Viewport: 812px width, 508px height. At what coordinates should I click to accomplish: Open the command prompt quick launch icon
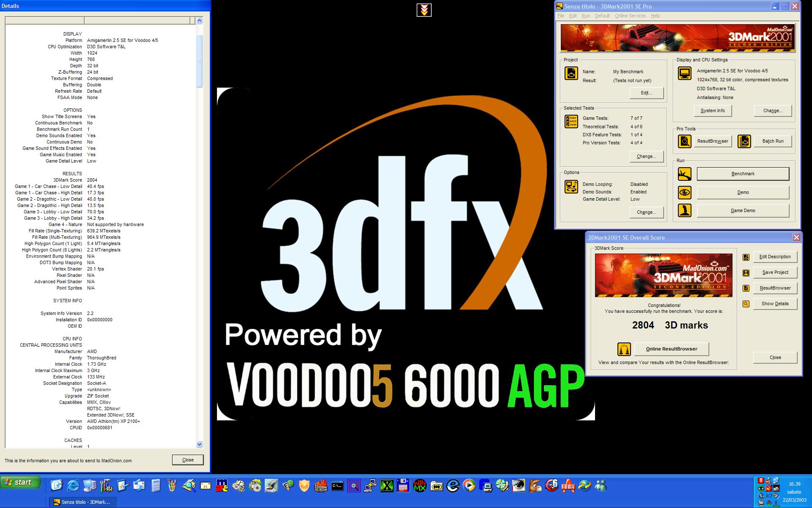(x=337, y=485)
